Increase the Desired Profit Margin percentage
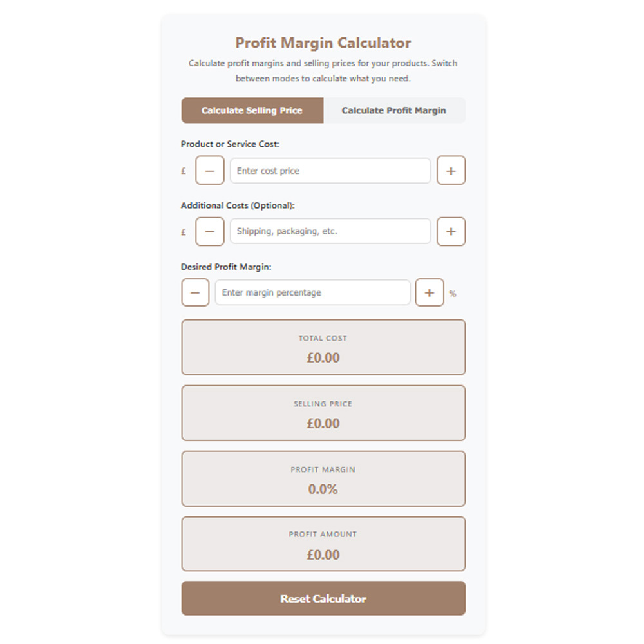The height and width of the screenshot is (644, 644). 430,292
